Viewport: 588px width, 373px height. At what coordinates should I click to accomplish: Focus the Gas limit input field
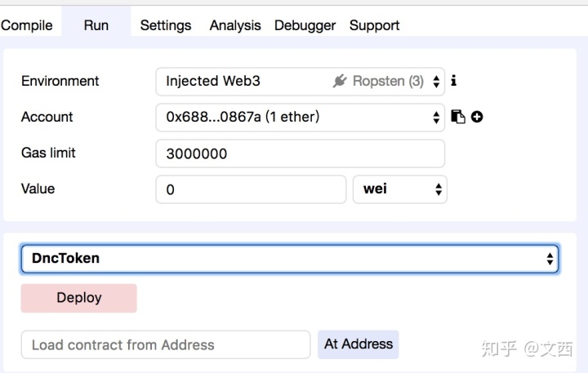pos(301,153)
